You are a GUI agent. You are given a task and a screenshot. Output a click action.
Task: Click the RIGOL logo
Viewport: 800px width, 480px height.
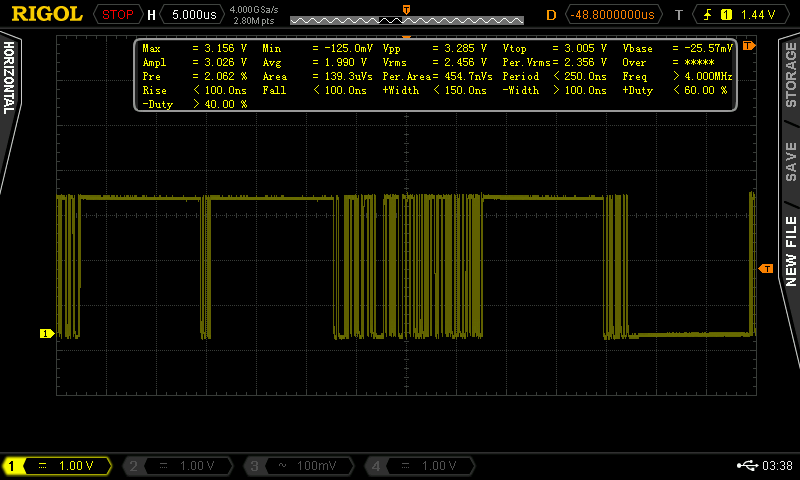47,14
